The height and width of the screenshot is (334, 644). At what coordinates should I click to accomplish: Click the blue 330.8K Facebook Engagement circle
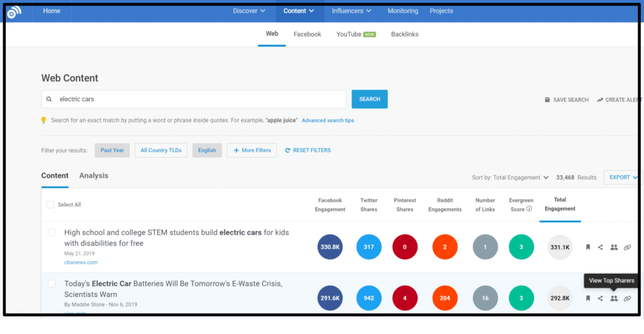point(330,247)
